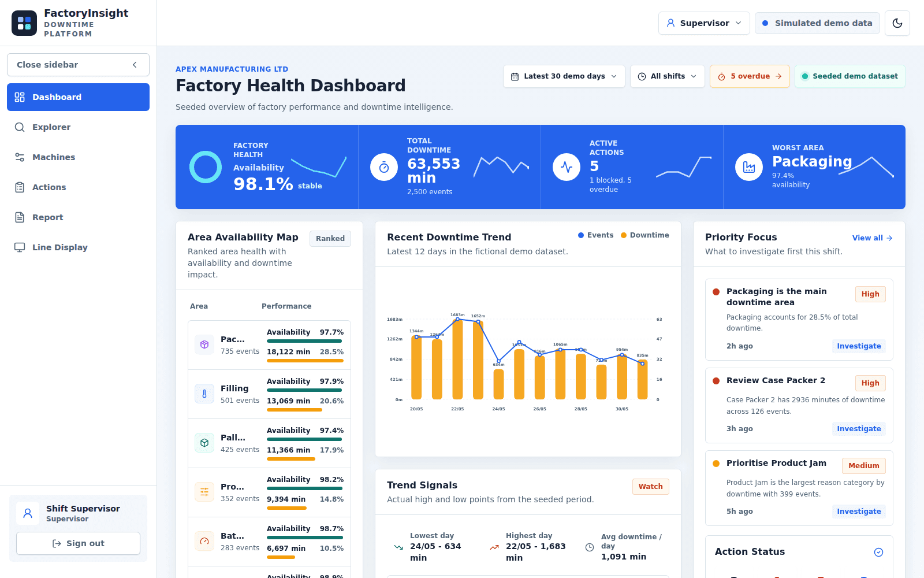Sign out of the platform
Image resolution: width=924 pixels, height=578 pixels.
pyautogui.click(x=78, y=543)
